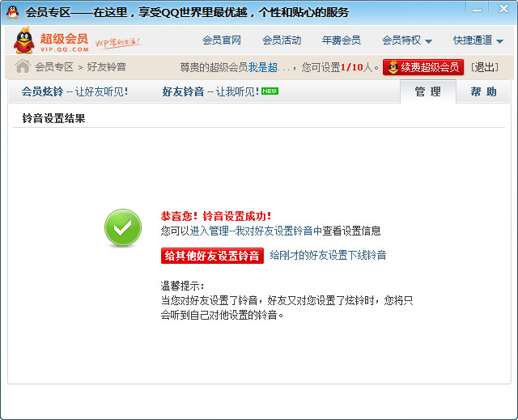
Task: Click the 1/10 quota count
Action: pyautogui.click(x=352, y=67)
